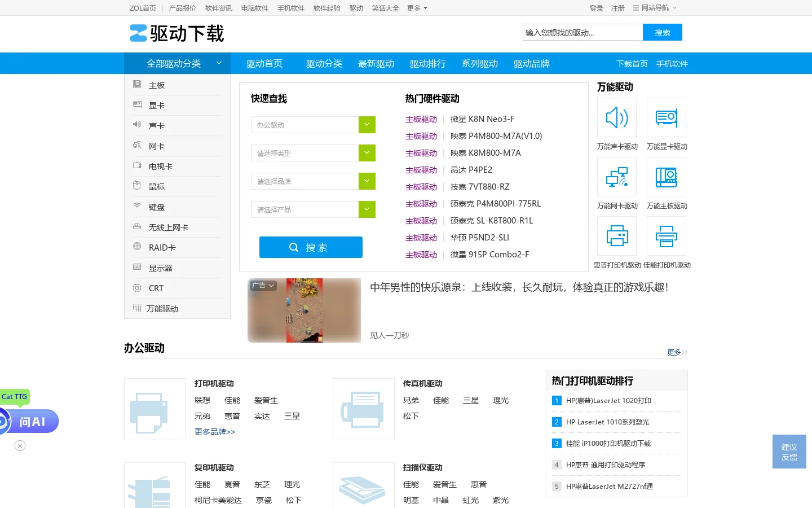This screenshot has height=508, width=812.
Task: Click the 键盘 keyboard sidebar icon
Action: [x=137, y=206]
